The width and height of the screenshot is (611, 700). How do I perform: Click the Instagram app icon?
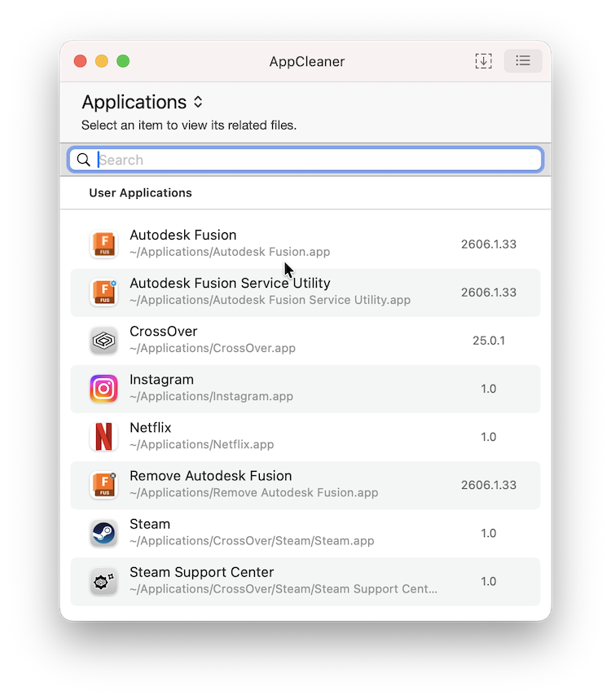(x=103, y=389)
